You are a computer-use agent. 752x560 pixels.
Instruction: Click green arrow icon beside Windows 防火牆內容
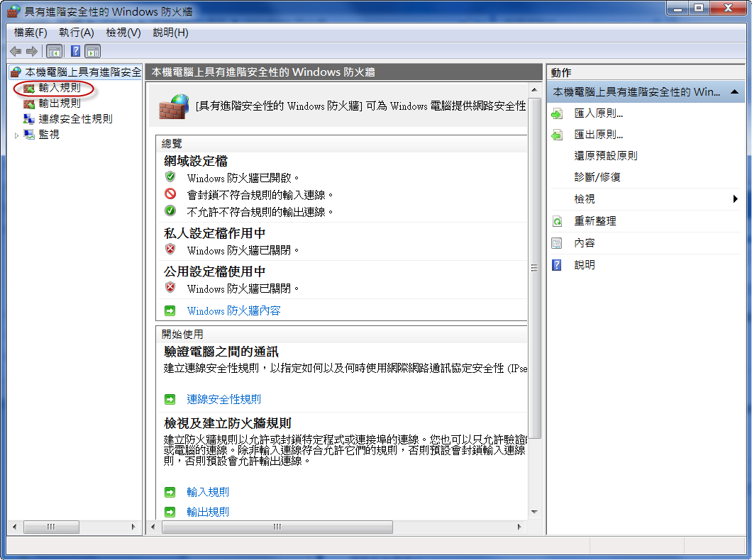coord(170,311)
